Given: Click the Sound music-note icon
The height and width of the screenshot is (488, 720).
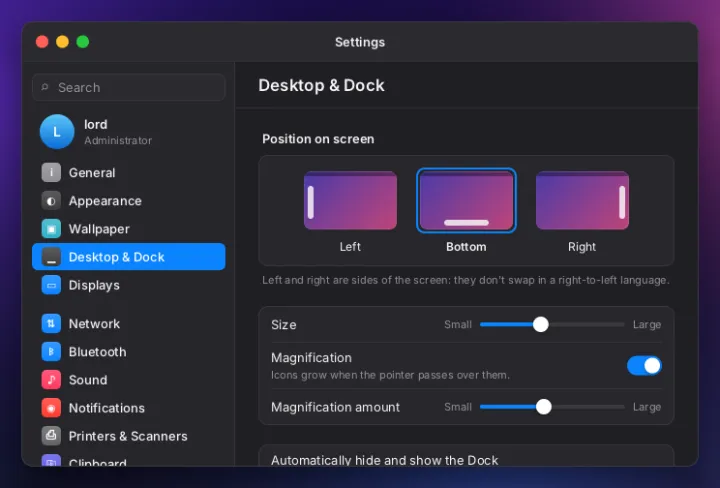Looking at the screenshot, I should pos(51,380).
